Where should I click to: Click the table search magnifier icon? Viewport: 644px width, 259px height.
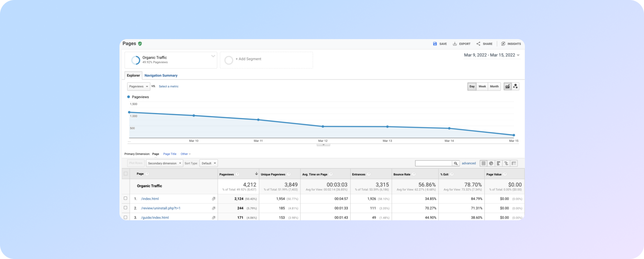[456, 163]
